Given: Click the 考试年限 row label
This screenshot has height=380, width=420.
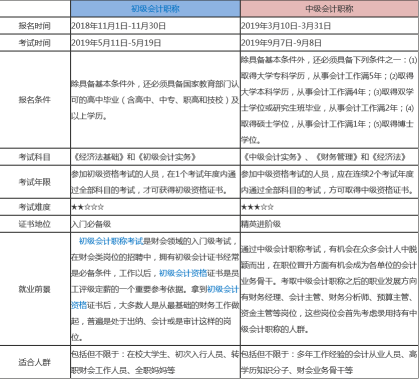Looking at the screenshot, I should [x=35, y=182].
